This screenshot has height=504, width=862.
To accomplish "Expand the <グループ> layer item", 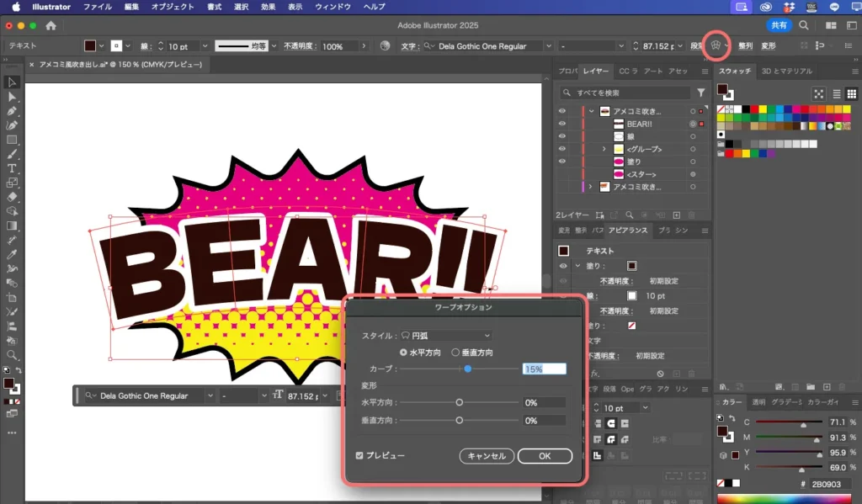I will [604, 149].
